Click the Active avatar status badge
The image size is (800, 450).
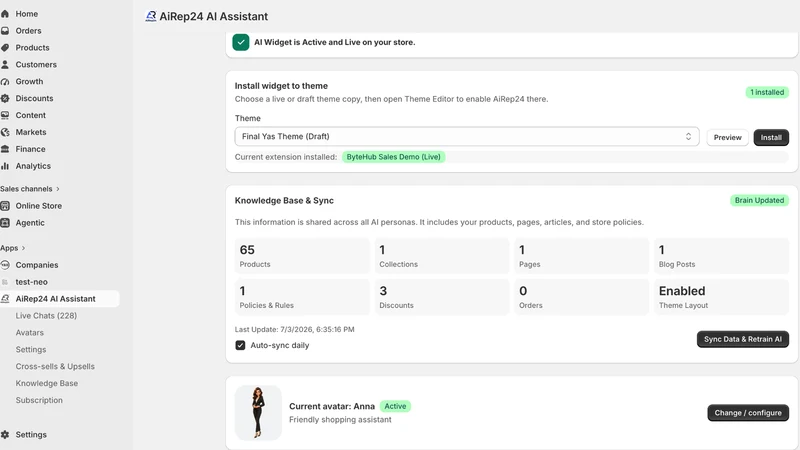(x=395, y=406)
